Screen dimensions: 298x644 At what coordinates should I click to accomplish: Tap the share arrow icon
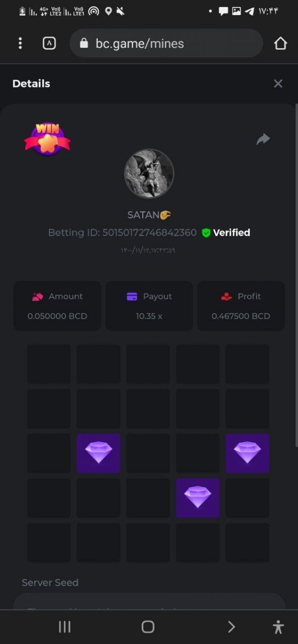click(263, 140)
